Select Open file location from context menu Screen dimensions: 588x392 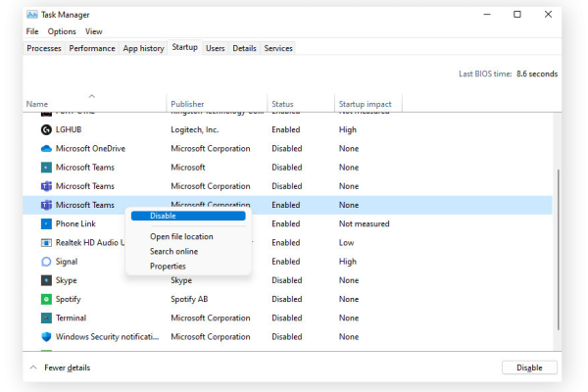click(x=181, y=236)
